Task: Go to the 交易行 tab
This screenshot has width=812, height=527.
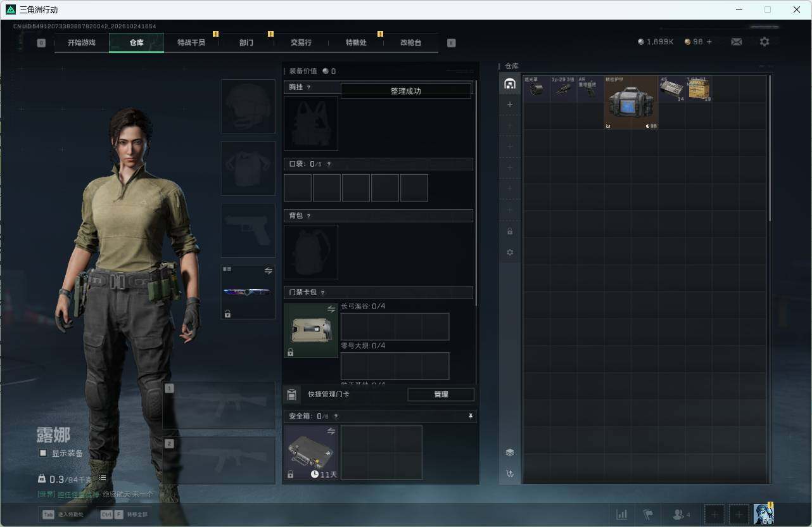Action: [x=301, y=42]
